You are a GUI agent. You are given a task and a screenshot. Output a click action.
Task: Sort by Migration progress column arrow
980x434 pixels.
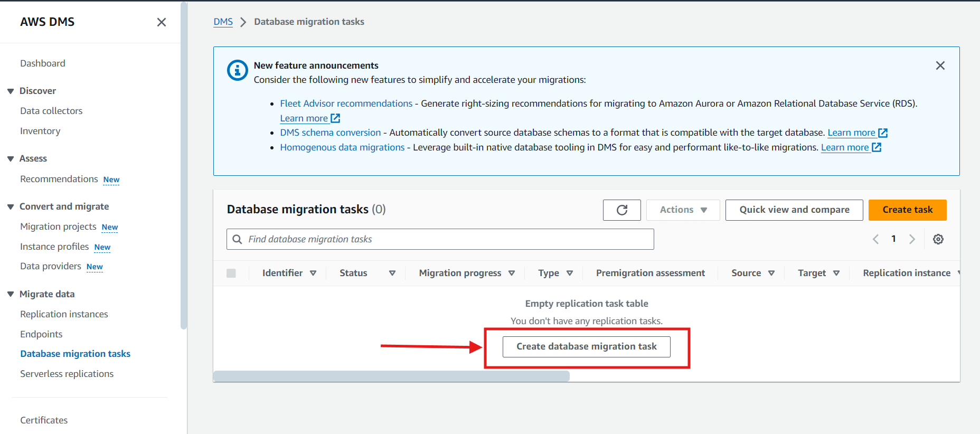coord(512,273)
